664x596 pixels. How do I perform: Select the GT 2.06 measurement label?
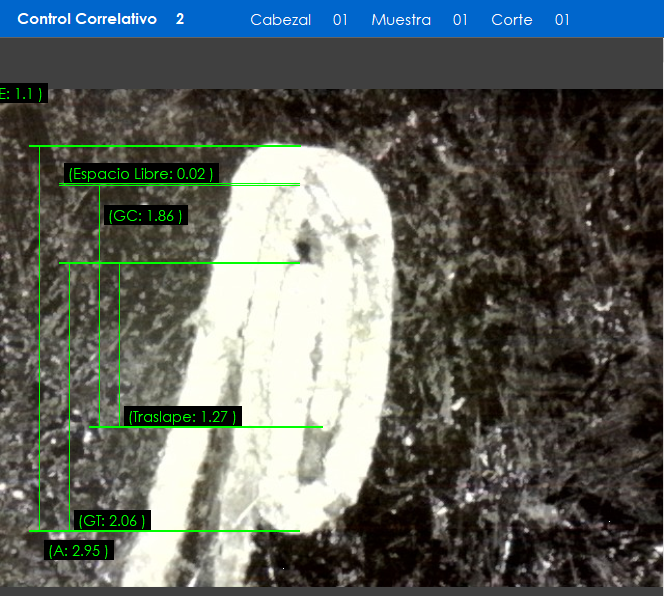click(112, 520)
